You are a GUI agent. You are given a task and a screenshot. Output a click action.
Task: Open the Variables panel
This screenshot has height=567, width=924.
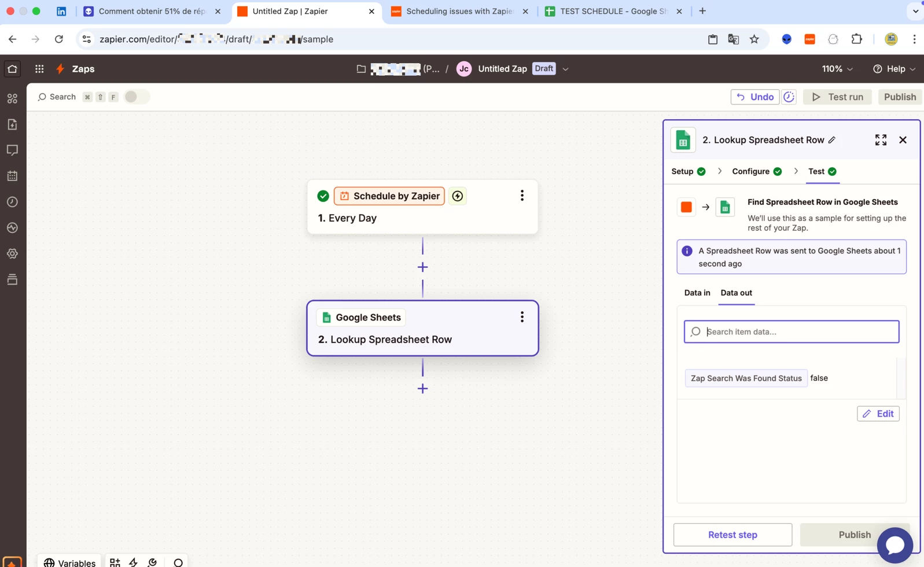tap(69, 562)
